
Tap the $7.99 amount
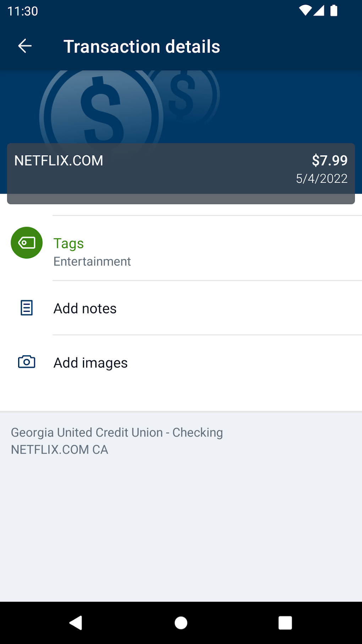tap(329, 160)
